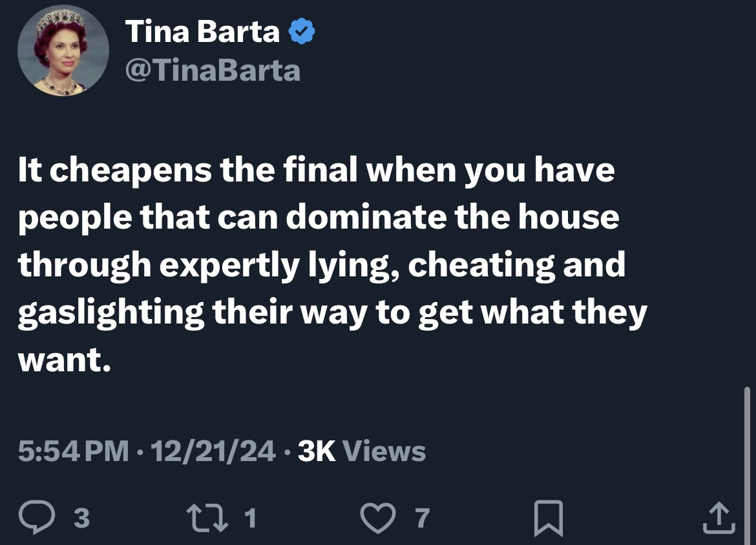Click the 12/21/24 date

click(213, 451)
